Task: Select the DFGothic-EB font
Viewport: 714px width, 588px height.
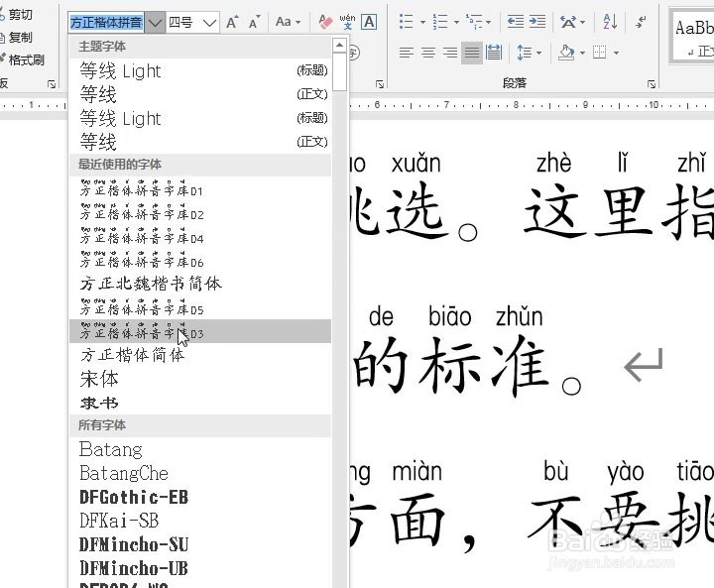Action: (x=200, y=497)
